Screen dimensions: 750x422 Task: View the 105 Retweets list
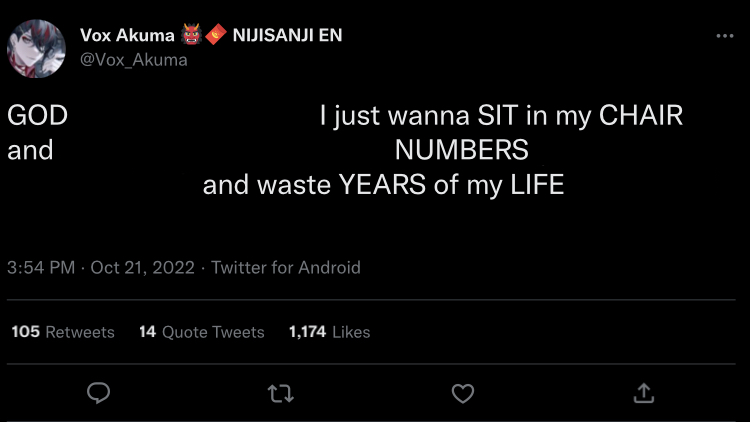[x=63, y=332]
